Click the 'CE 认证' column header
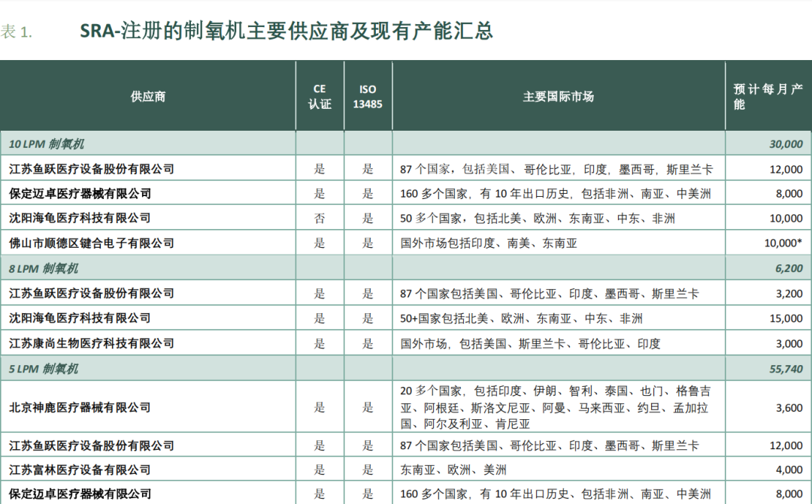 (320, 96)
